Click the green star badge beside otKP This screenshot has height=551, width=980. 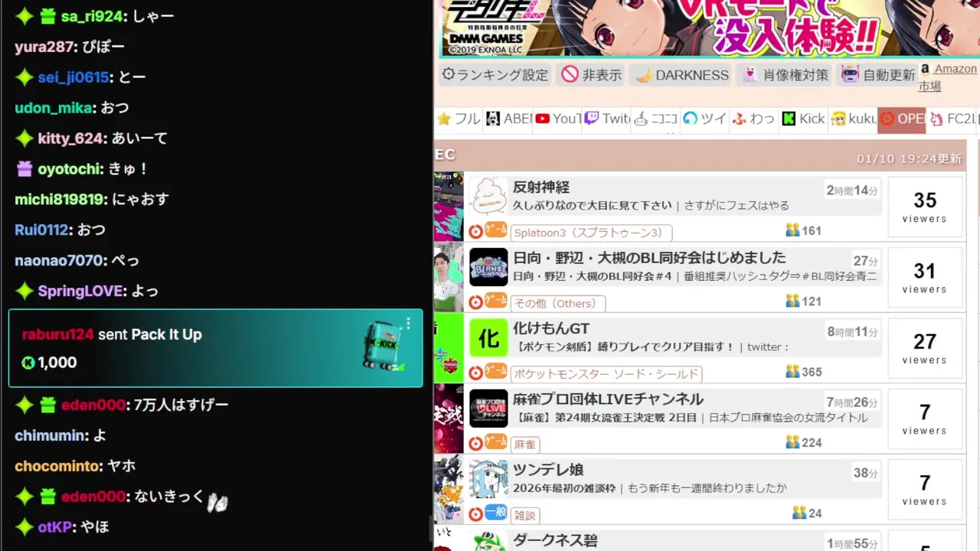point(24,527)
